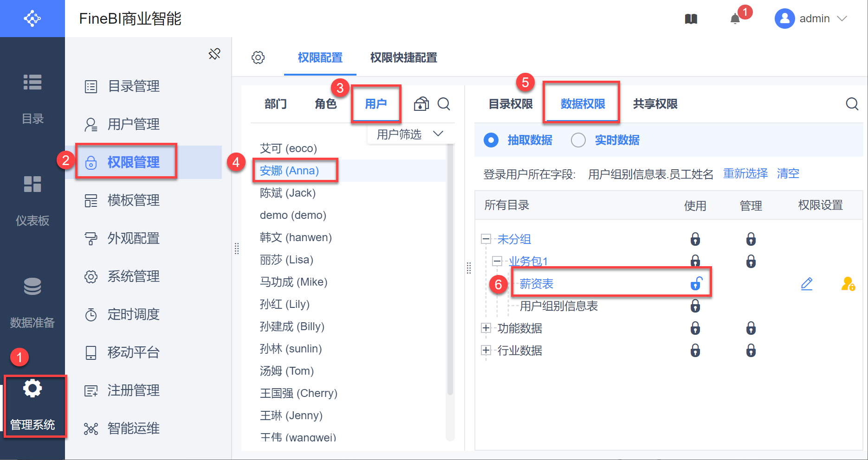Click the yellow user-lock icon for 薪资表
This screenshot has height=460, width=868.
click(848, 284)
